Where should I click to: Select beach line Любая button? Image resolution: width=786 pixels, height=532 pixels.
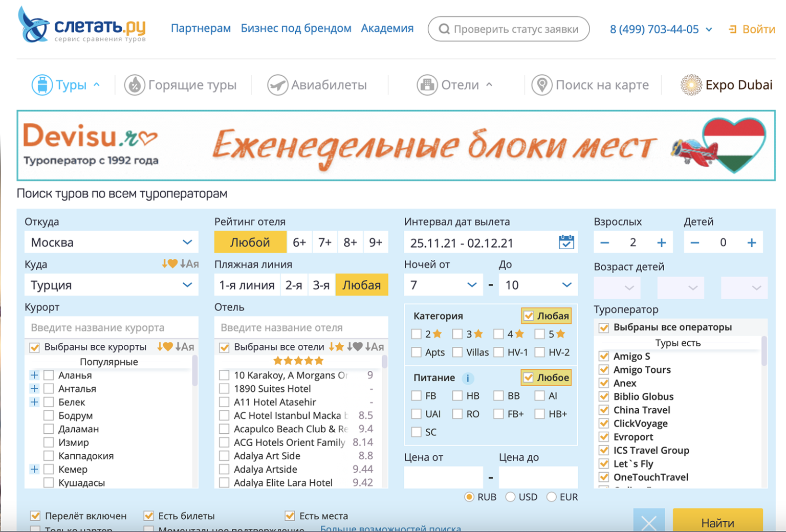click(x=362, y=285)
